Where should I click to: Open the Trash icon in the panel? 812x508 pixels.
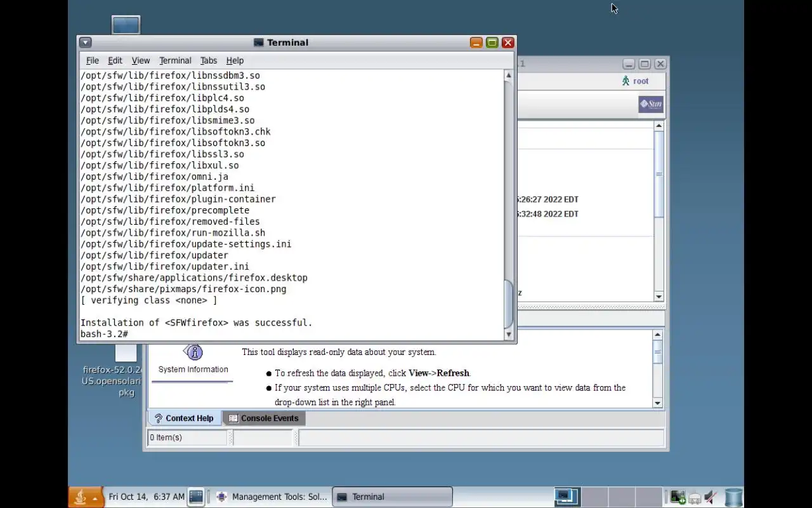pyautogui.click(x=733, y=497)
